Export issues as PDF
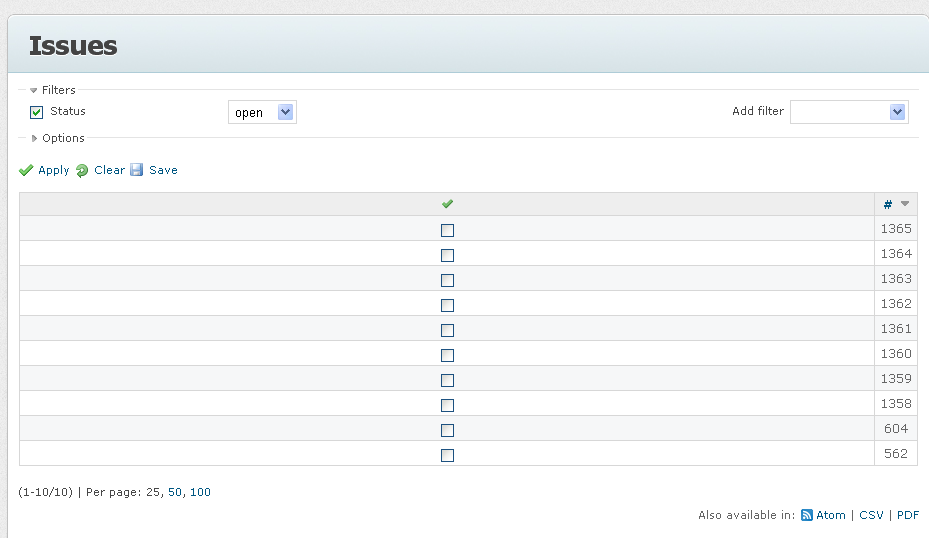The width and height of the screenshot is (929, 538). click(908, 515)
